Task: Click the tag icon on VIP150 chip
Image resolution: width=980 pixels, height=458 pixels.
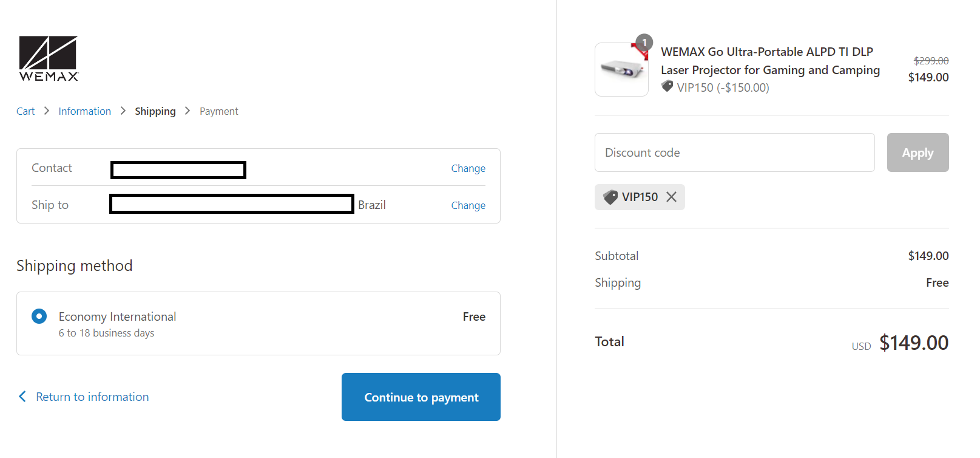Action: 610,197
